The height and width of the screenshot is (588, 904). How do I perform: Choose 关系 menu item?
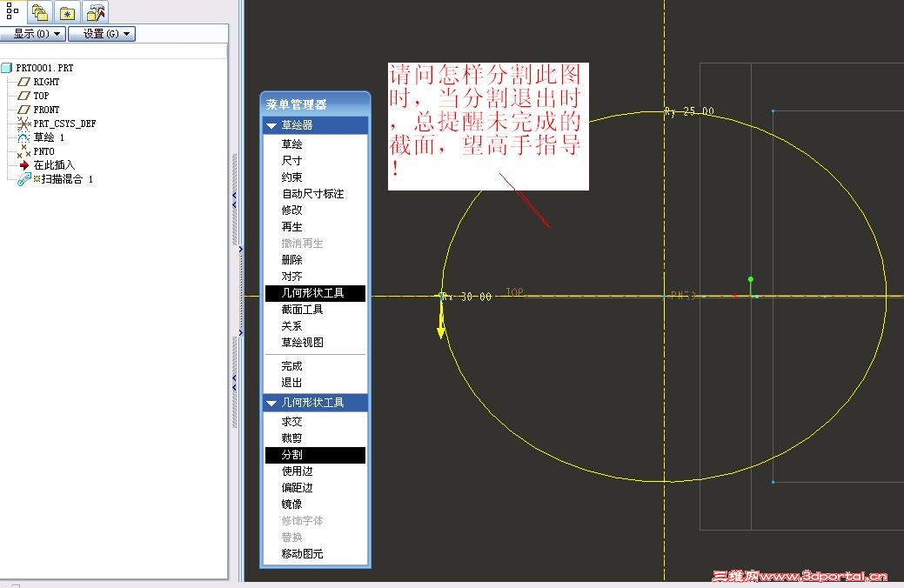(291, 326)
